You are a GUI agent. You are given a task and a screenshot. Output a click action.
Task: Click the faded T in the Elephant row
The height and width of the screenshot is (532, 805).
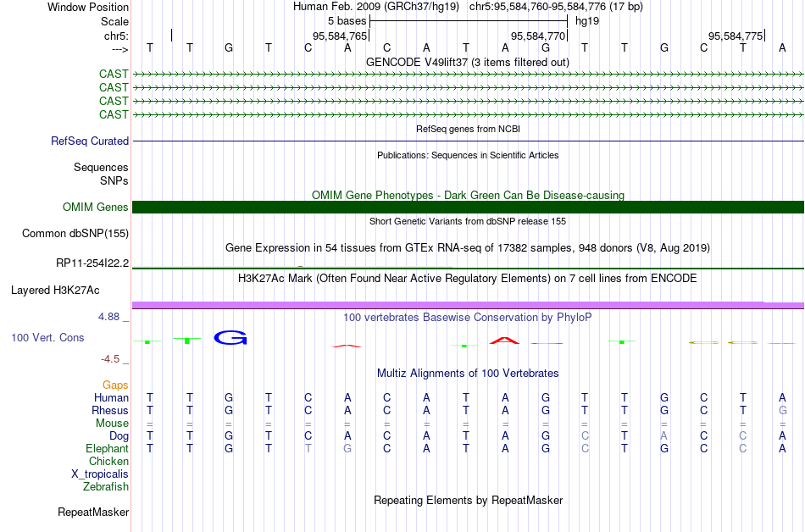308,448
